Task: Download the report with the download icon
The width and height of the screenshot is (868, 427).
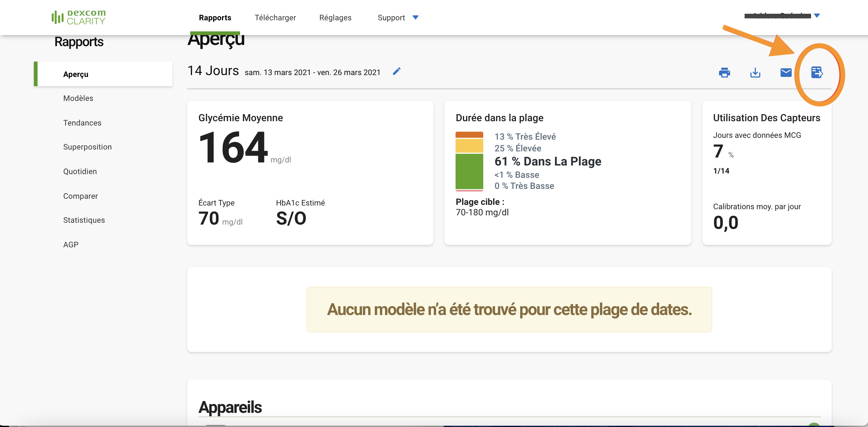Action: (755, 72)
